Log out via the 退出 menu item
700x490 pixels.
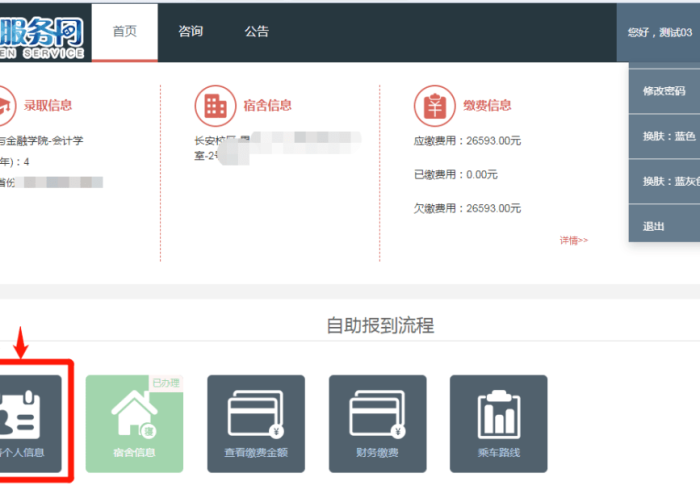[x=654, y=226]
